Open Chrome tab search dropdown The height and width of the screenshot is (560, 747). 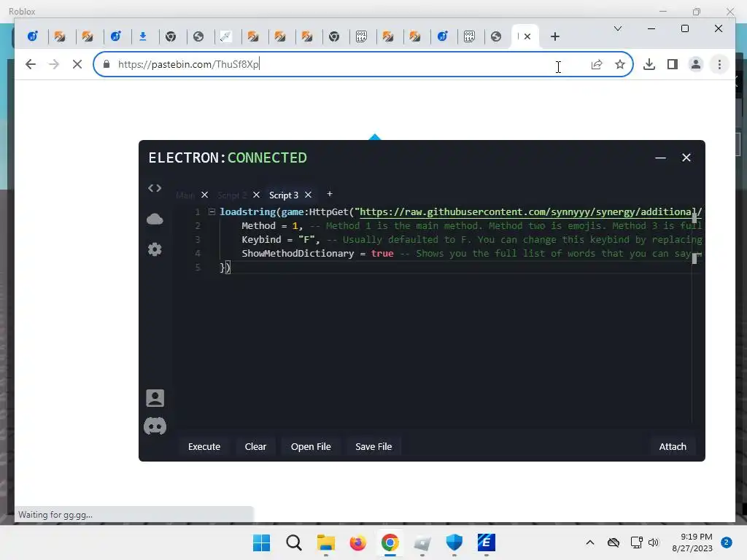tap(618, 28)
